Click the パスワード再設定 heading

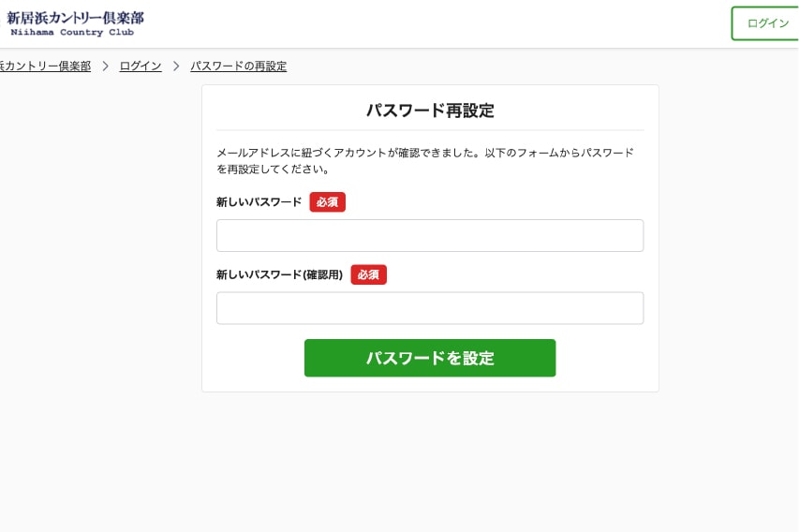[x=430, y=111]
